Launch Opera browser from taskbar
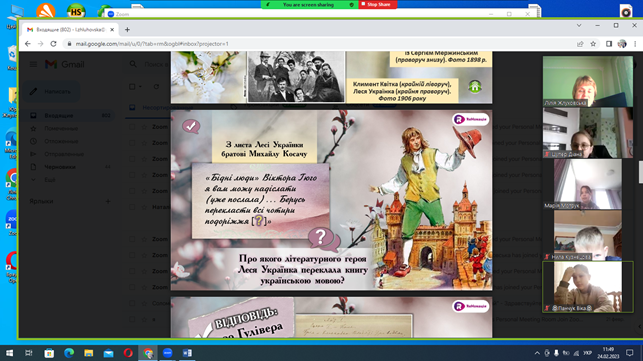The width and height of the screenshot is (643, 361). click(x=128, y=353)
